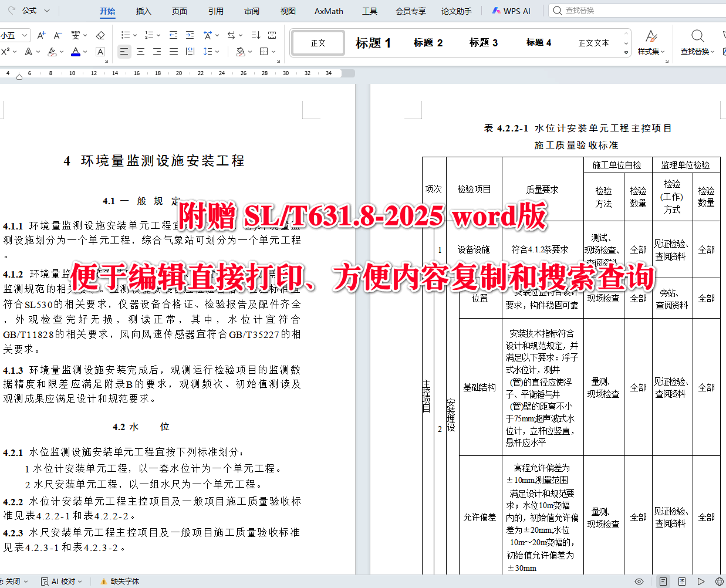Viewport: 726px width, 588px height.
Task: Open the 论文助手 tab
Action: (x=457, y=11)
